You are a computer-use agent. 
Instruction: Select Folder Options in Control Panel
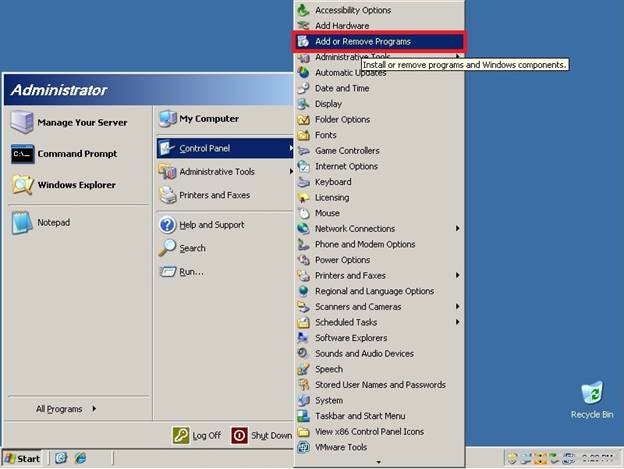[342, 120]
